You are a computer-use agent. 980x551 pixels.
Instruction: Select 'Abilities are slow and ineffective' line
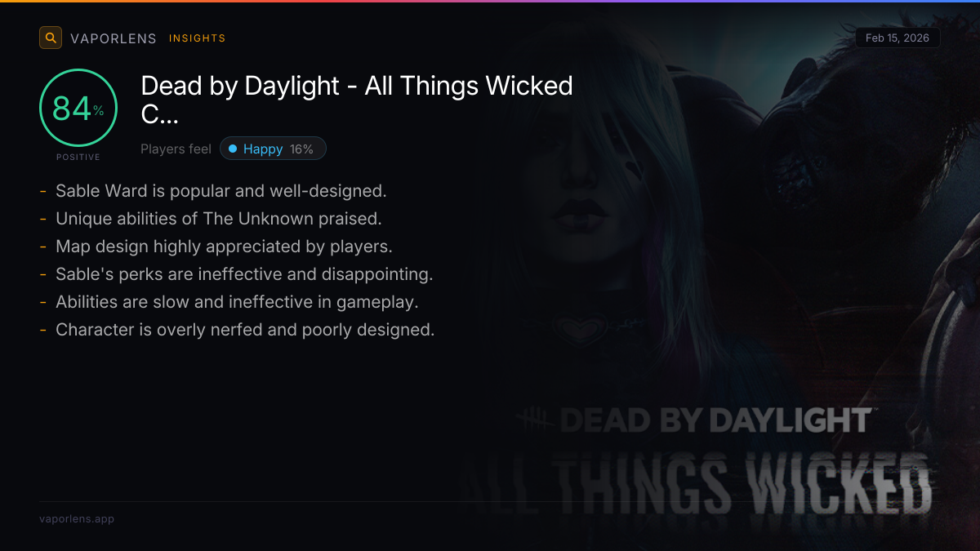236,302
